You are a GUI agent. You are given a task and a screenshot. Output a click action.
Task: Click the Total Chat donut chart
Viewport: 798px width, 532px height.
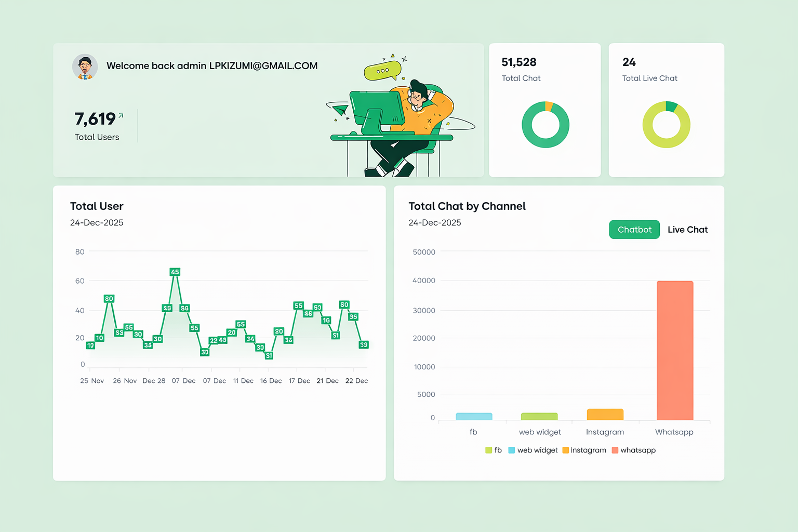545,125
